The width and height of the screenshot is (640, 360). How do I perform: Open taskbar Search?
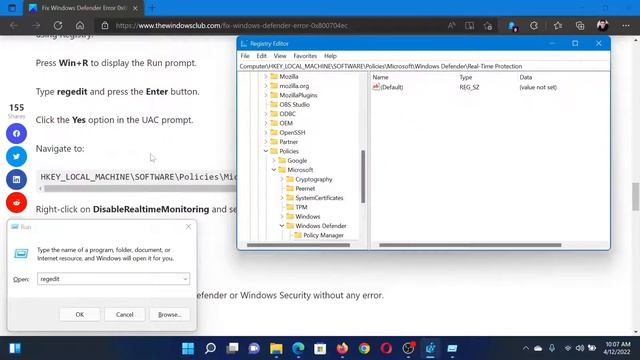tap(210, 348)
